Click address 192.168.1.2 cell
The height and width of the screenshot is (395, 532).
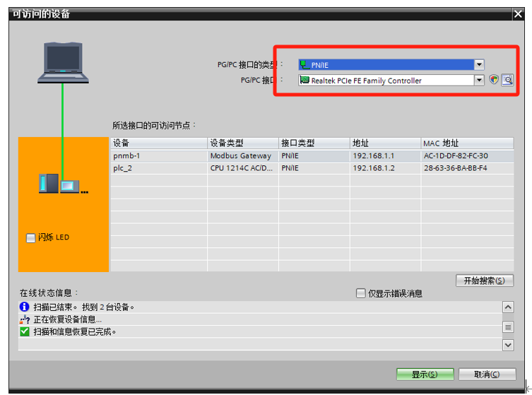pos(386,168)
